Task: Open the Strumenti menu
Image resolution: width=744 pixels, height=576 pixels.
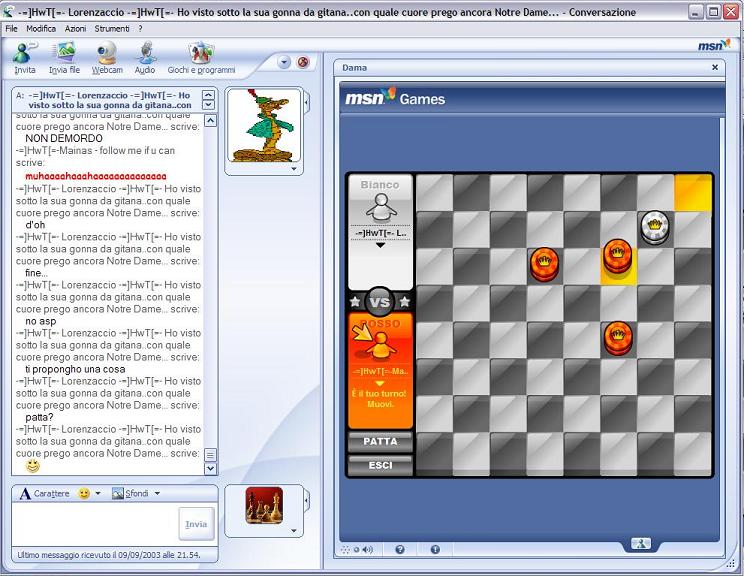Action: click(112, 28)
